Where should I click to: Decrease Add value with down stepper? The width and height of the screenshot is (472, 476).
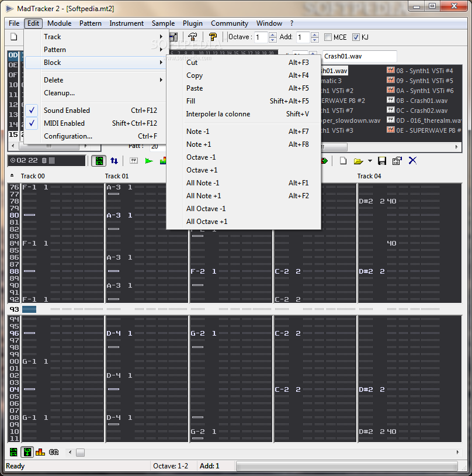[315, 40]
